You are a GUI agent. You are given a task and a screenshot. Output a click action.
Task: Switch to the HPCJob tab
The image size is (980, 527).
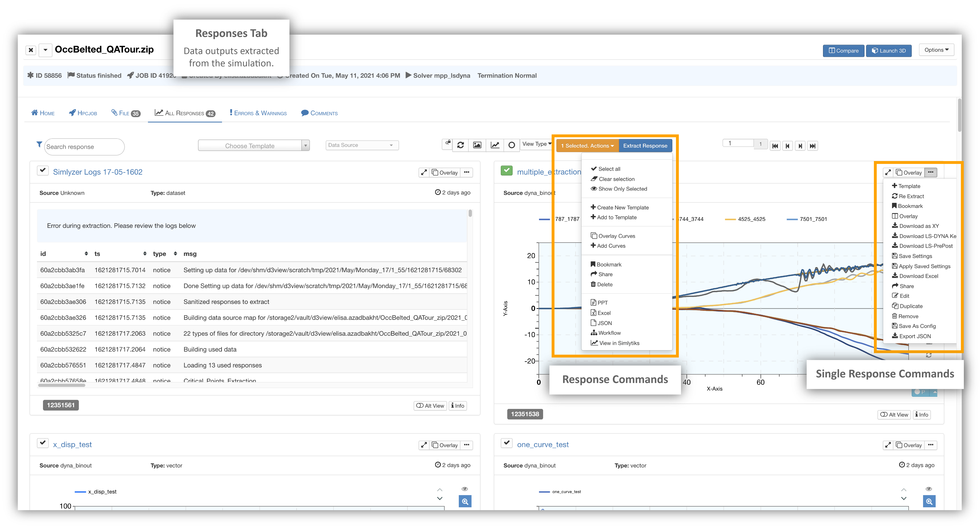coord(83,113)
